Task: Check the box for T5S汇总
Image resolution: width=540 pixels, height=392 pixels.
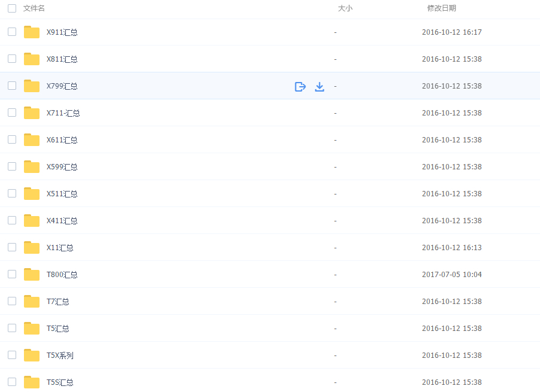Action: pyautogui.click(x=12, y=382)
